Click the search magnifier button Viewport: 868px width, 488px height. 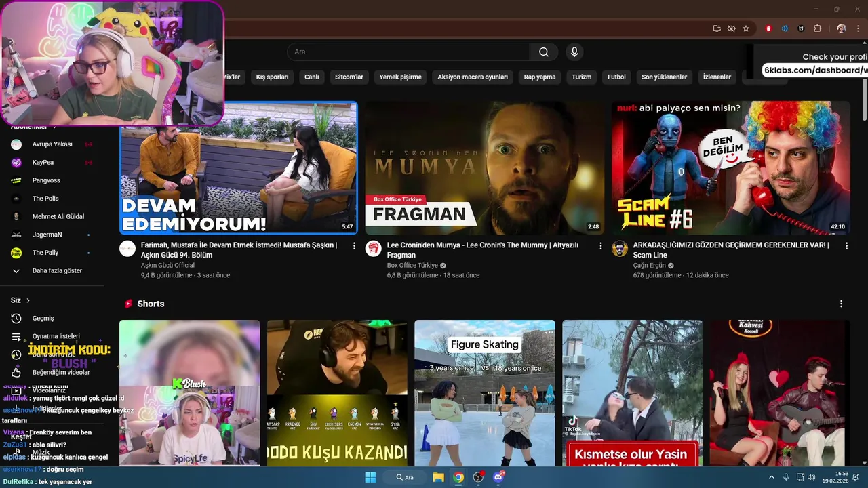(544, 52)
